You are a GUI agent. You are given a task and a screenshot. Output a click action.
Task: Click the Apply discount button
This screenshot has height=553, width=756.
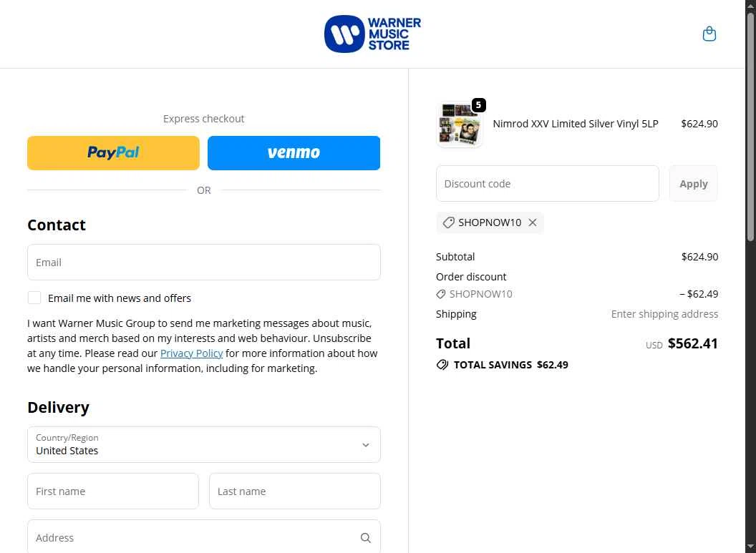click(693, 184)
